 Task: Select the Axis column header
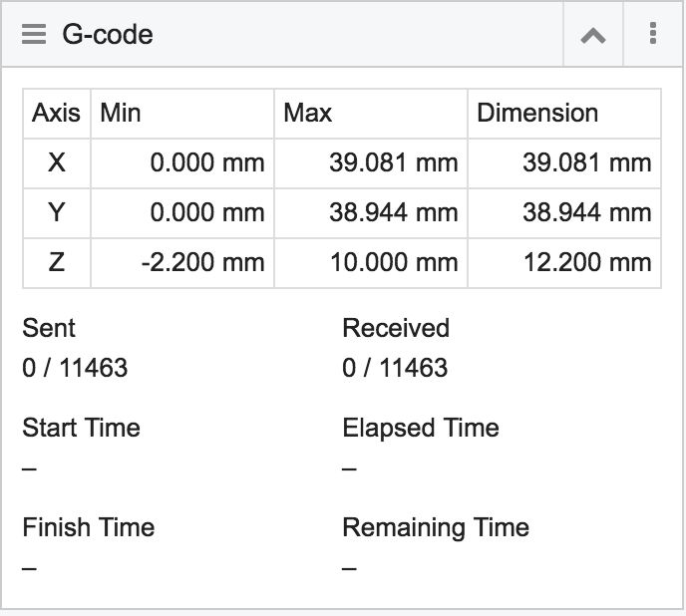(x=56, y=113)
